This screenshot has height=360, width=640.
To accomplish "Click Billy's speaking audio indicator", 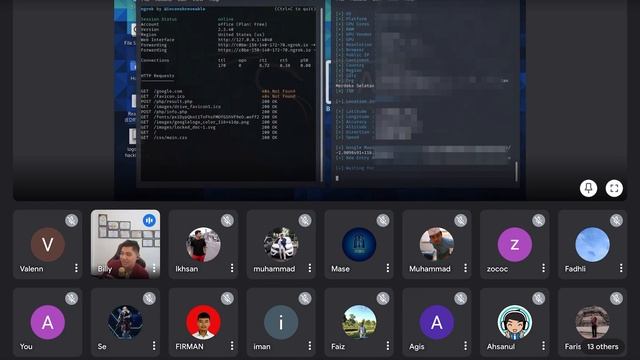I will coord(149,221).
